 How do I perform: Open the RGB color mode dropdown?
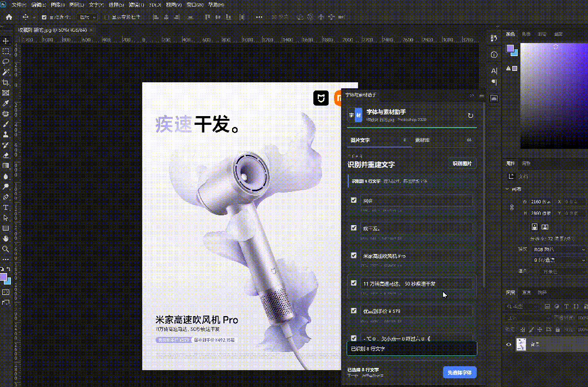point(559,250)
